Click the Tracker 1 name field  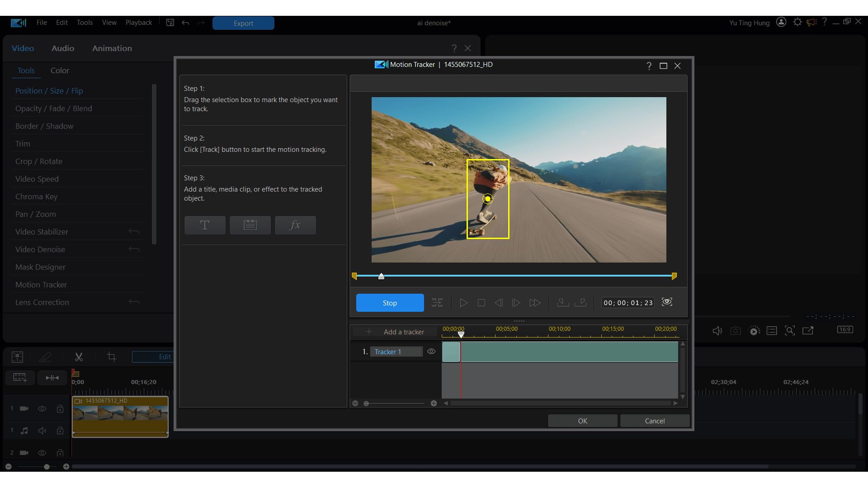[396, 352]
